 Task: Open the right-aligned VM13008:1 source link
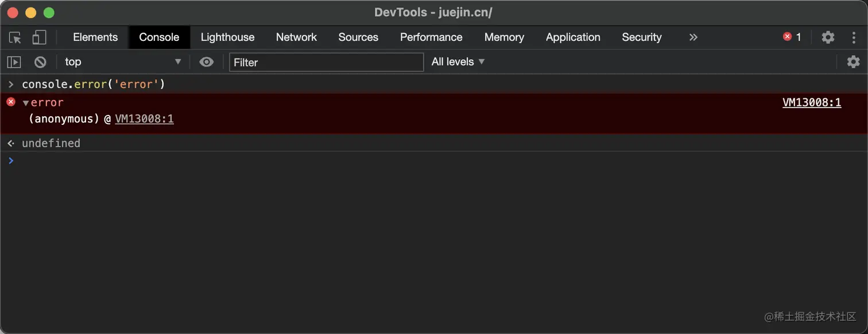coord(812,102)
